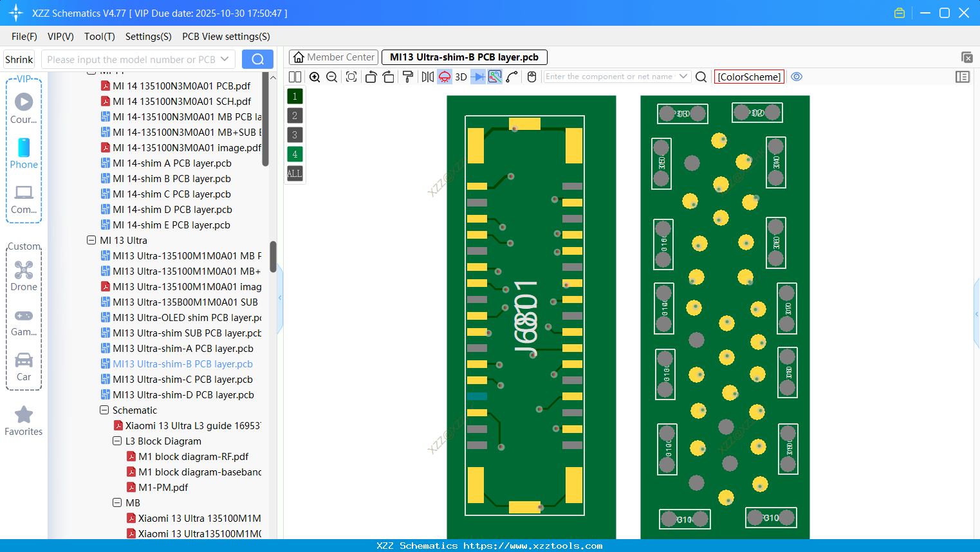Click the Shrink button
This screenshot has height=552, width=980.
point(19,59)
